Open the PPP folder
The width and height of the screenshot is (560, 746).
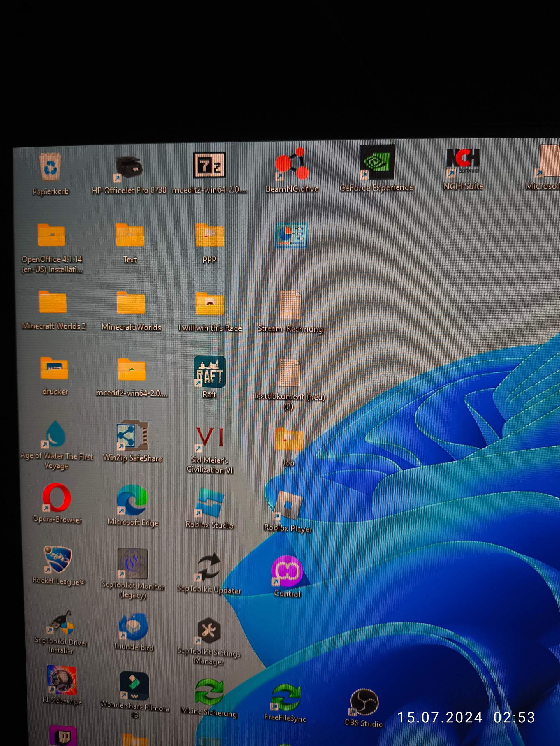pyautogui.click(x=209, y=235)
